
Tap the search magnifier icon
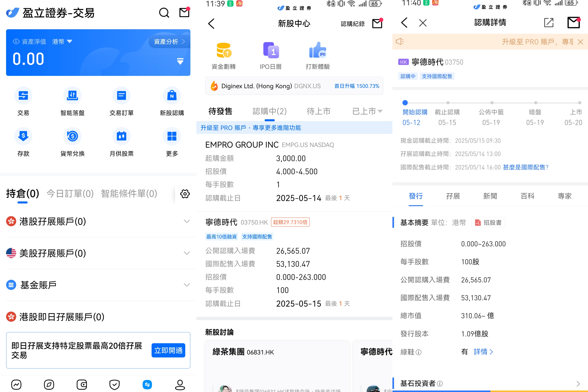(x=164, y=13)
